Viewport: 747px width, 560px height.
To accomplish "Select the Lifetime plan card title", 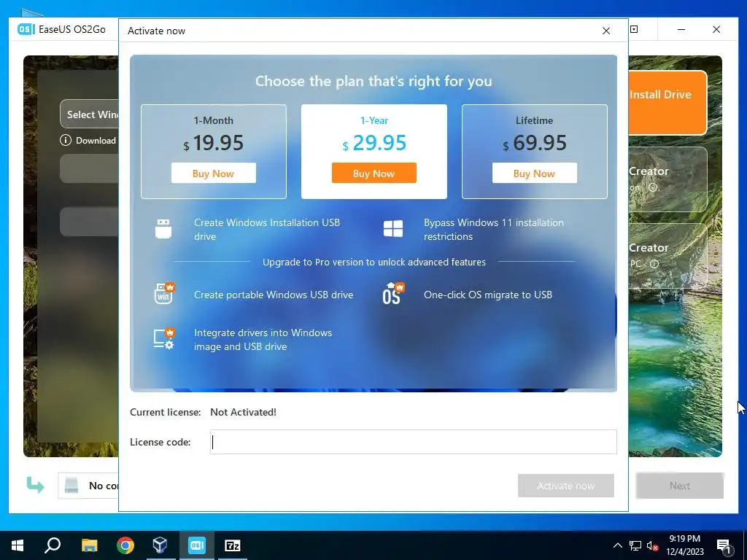I will point(535,120).
